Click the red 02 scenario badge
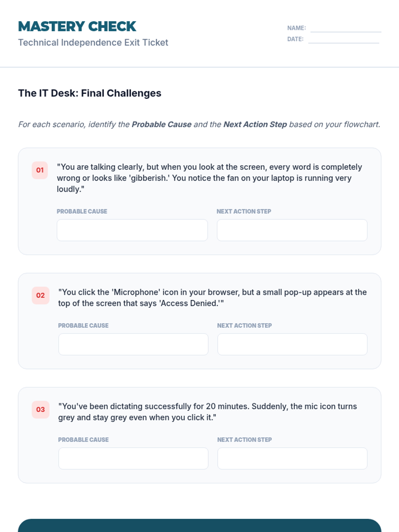 (x=41, y=295)
